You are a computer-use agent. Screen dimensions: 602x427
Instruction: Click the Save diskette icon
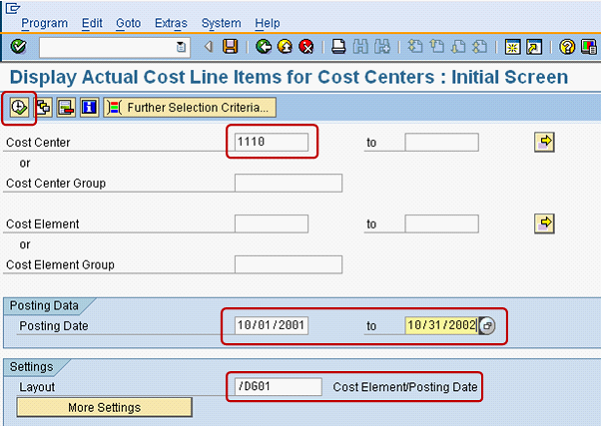(x=230, y=46)
